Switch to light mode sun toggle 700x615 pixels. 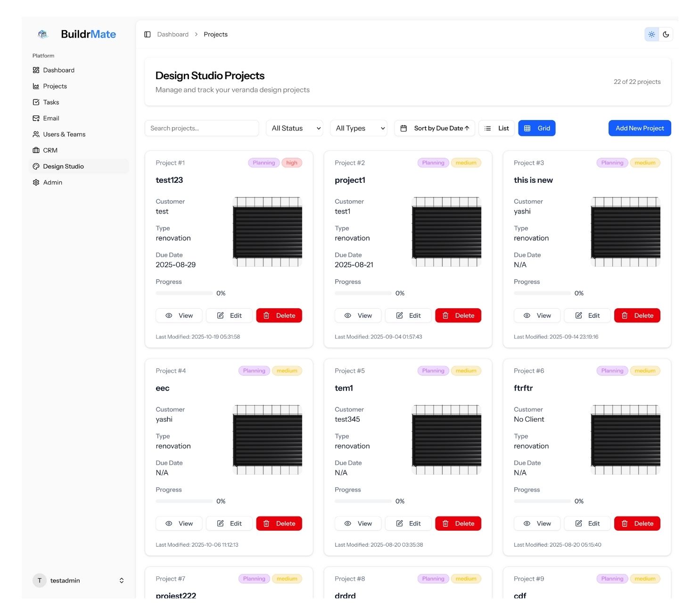tap(651, 34)
